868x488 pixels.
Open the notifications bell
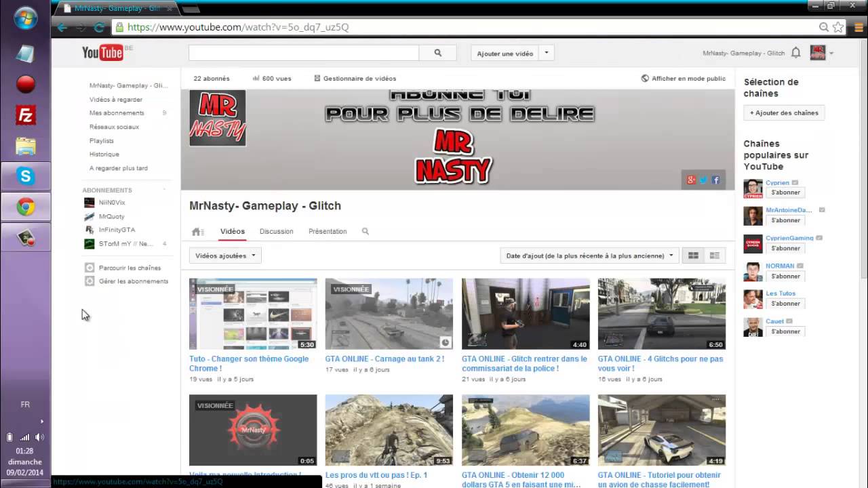coord(796,53)
